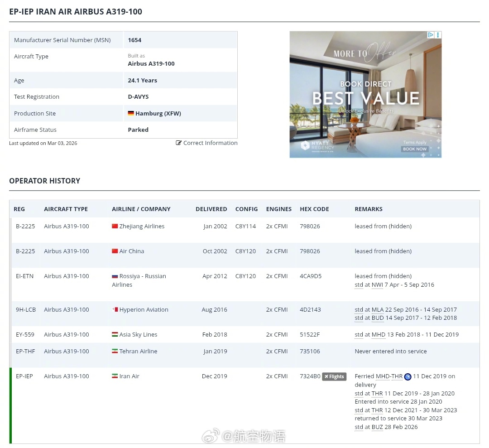The image size is (489, 448).
Task: Click the CONFIG column header
Action: (x=246, y=209)
